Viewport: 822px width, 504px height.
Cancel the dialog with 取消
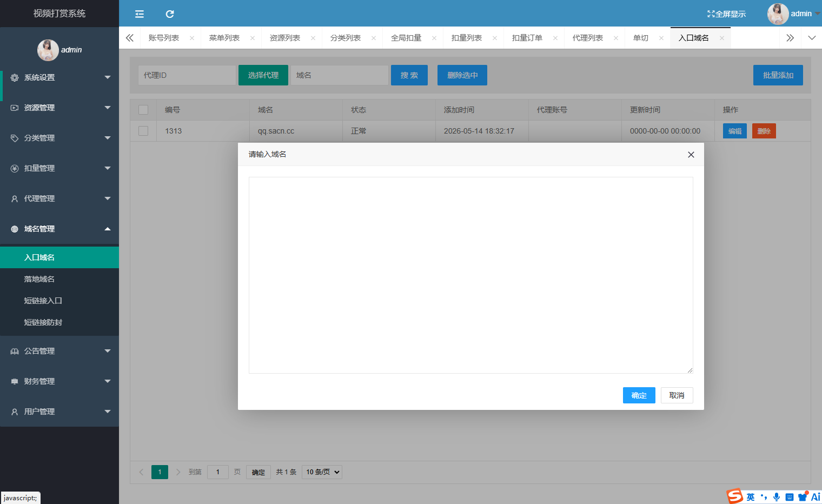[677, 395]
